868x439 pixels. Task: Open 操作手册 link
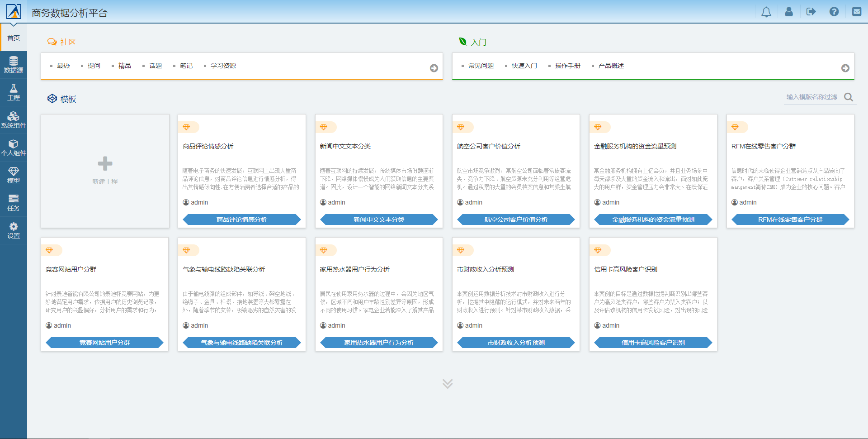[568, 66]
